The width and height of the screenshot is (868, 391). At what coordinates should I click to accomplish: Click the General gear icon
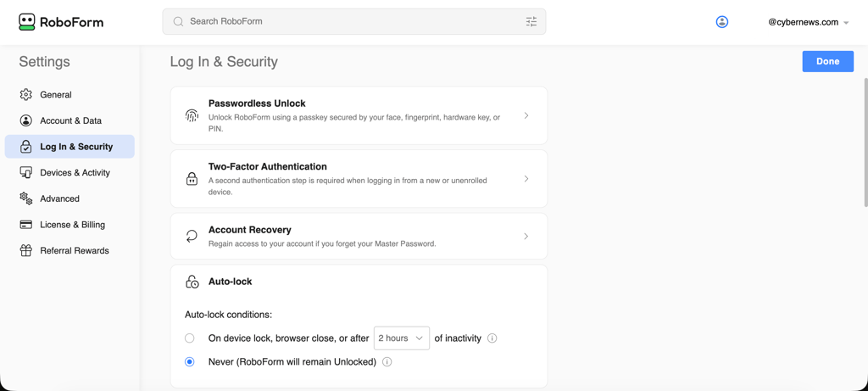pyautogui.click(x=26, y=95)
